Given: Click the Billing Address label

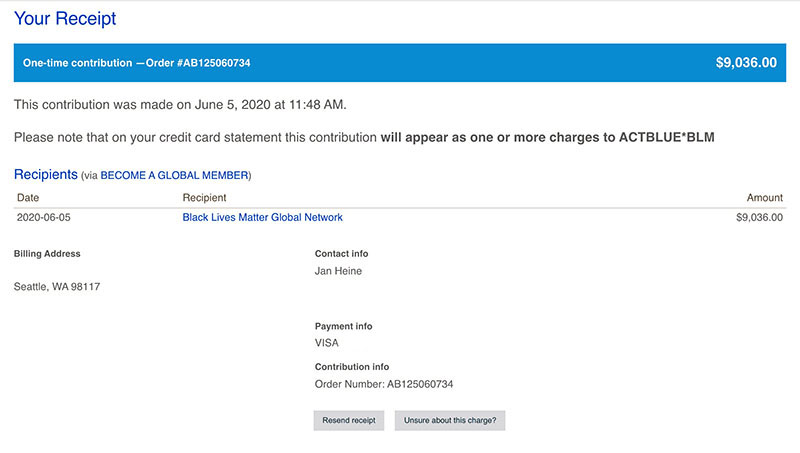Looking at the screenshot, I should tap(47, 254).
